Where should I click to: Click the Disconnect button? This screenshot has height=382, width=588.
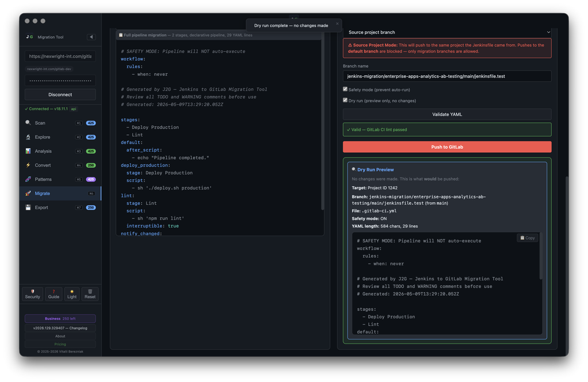[60, 95]
